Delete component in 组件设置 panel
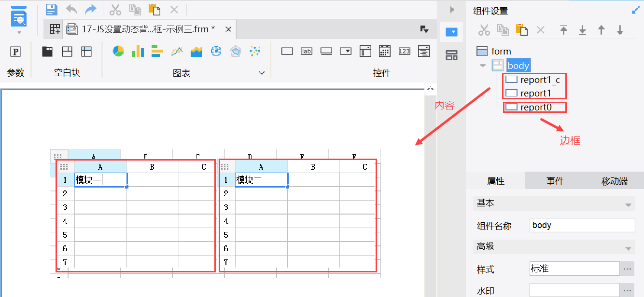The image size is (644, 297). [541, 30]
